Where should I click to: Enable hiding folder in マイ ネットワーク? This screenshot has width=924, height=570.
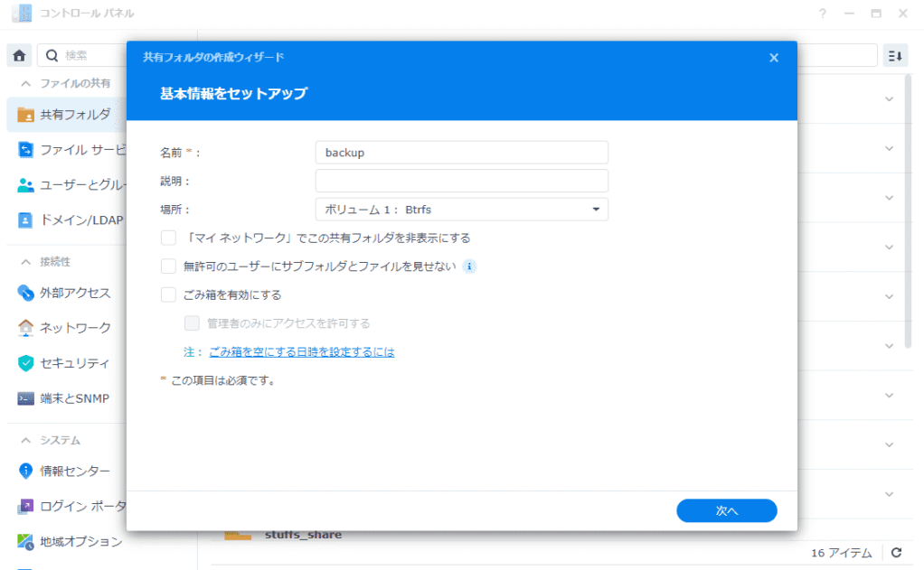click(x=168, y=238)
